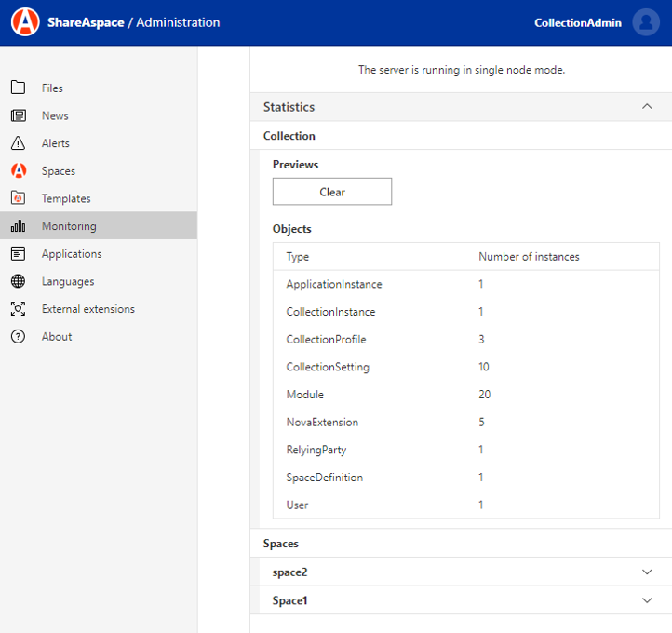The height and width of the screenshot is (633, 672).
Task: Click the About question mark icon
Action: point(18,337)
